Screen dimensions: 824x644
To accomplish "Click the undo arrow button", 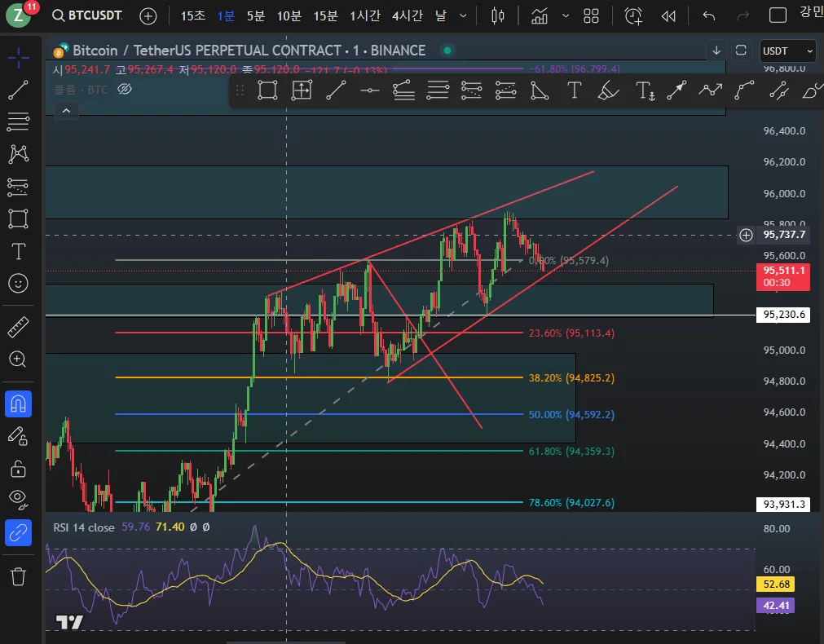I will coord(708,15).
